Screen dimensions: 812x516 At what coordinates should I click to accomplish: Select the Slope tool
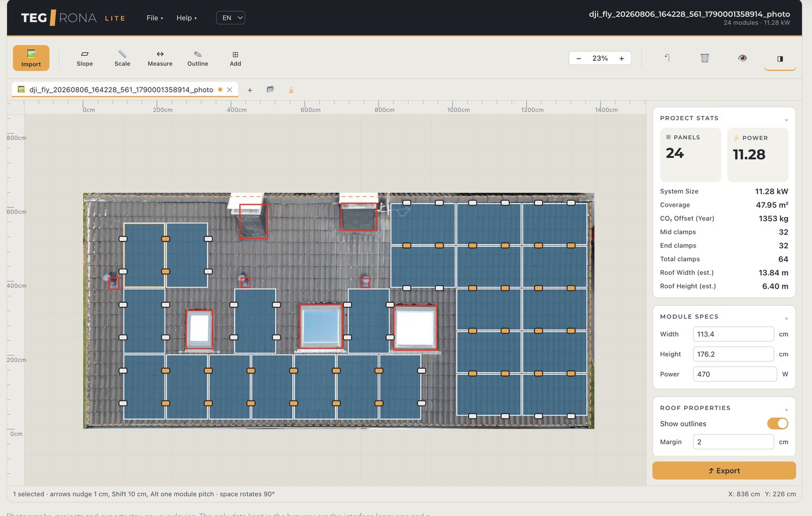click(x=85, y=58)
